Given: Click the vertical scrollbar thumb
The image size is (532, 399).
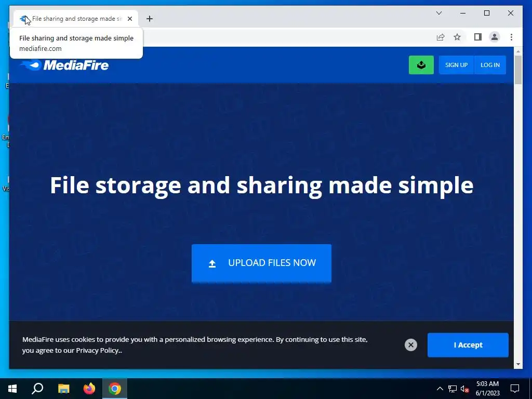Looking at the screenshot, I should click(x=518, y=70).
